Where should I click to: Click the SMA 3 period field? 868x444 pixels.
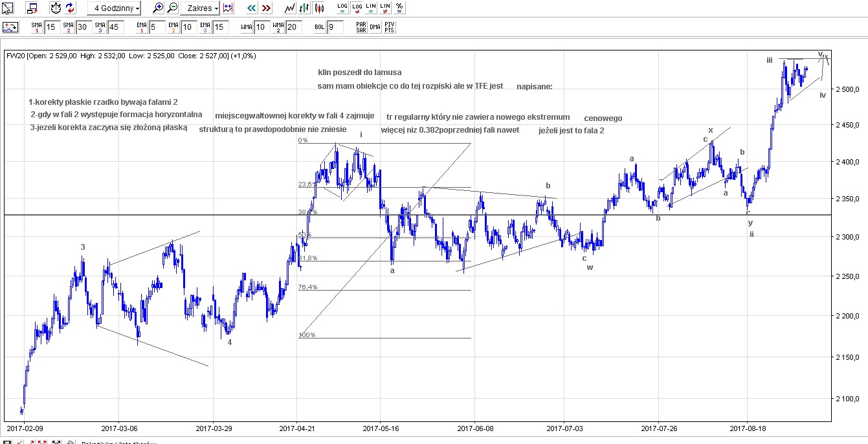pyautogui.click(x=115, y=27)
